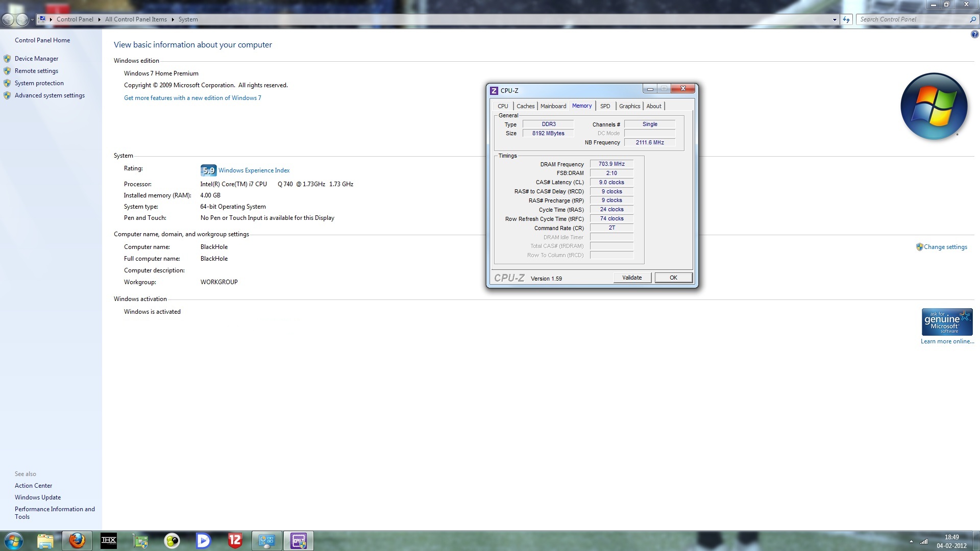Image resolution: width=980 pixels, height=551 pixels.
Task: Click the DRAM Frequency value 703.9 MHz
Action: [x=611, y=164]
